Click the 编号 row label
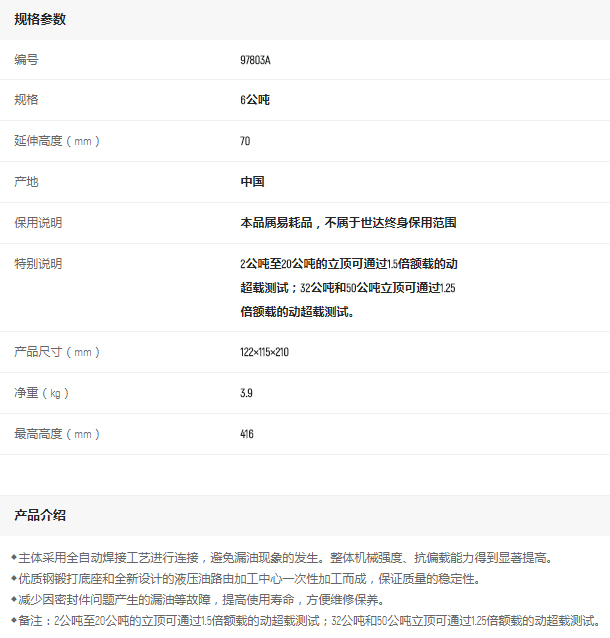 (x=26, y=60)
